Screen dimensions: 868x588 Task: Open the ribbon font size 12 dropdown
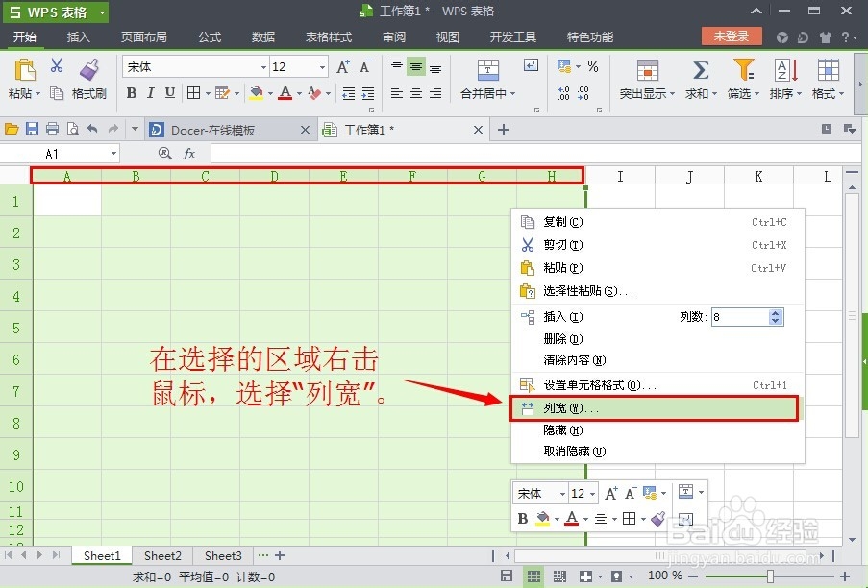coord(322,67)
